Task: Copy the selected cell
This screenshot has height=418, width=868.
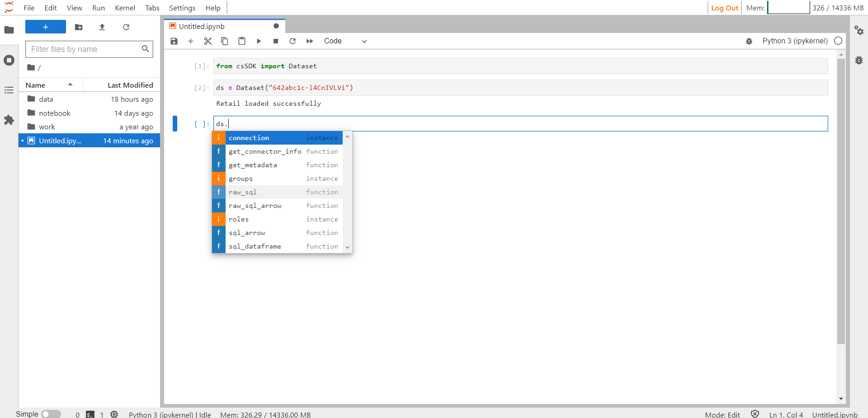Action: [225, 41]
